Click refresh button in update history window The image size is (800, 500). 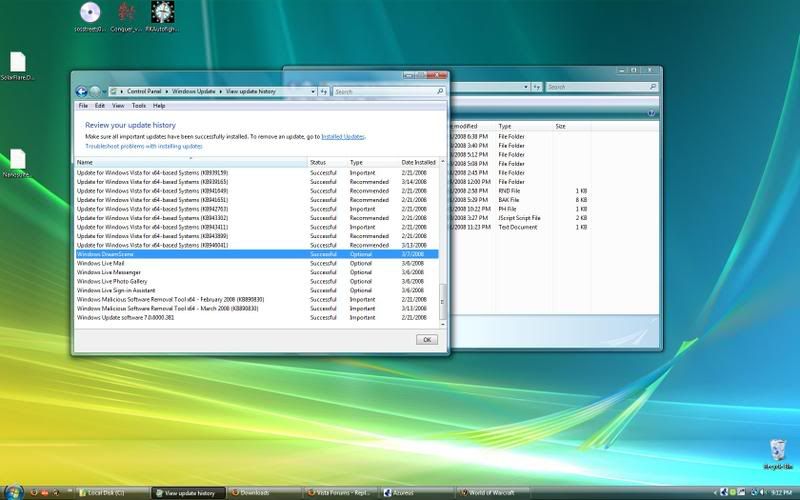(x=323, y=91)
